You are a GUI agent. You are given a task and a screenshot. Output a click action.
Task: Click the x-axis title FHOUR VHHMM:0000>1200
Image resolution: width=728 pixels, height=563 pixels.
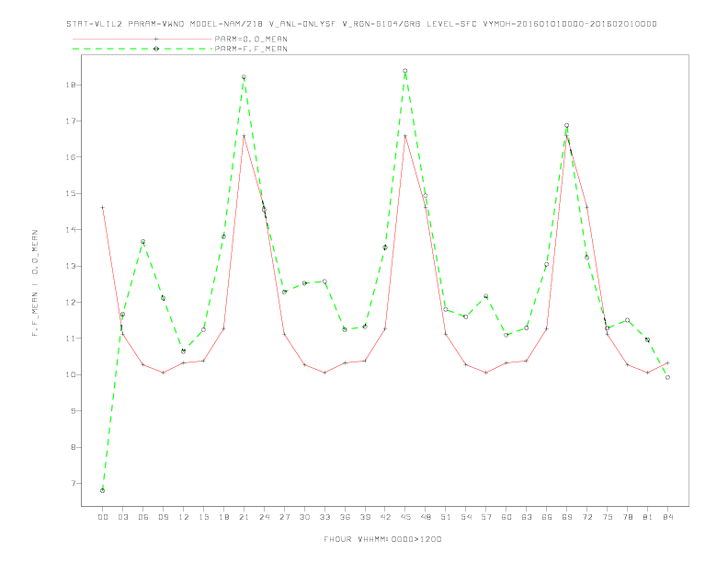(x=382, y=539)
